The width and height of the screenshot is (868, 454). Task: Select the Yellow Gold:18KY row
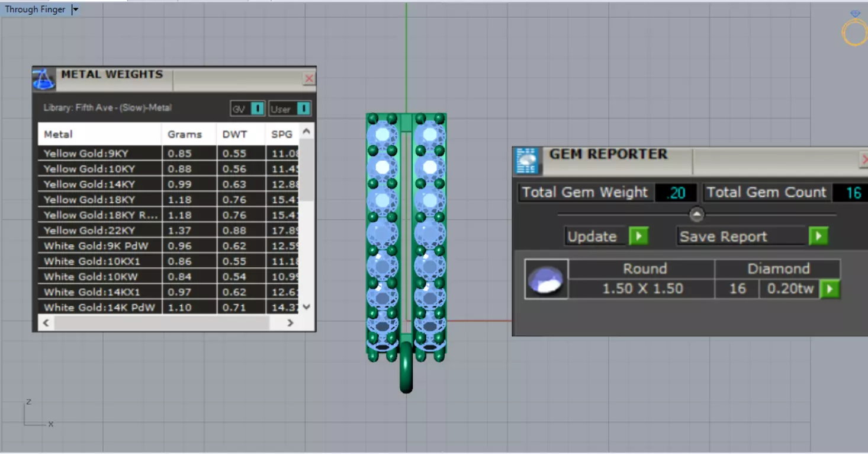pos(169,200)
